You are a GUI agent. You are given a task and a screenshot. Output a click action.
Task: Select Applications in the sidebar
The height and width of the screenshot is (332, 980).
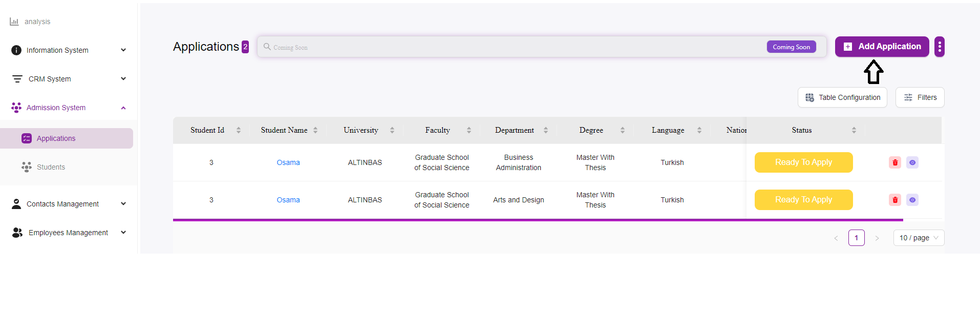(x=56, y=138)
